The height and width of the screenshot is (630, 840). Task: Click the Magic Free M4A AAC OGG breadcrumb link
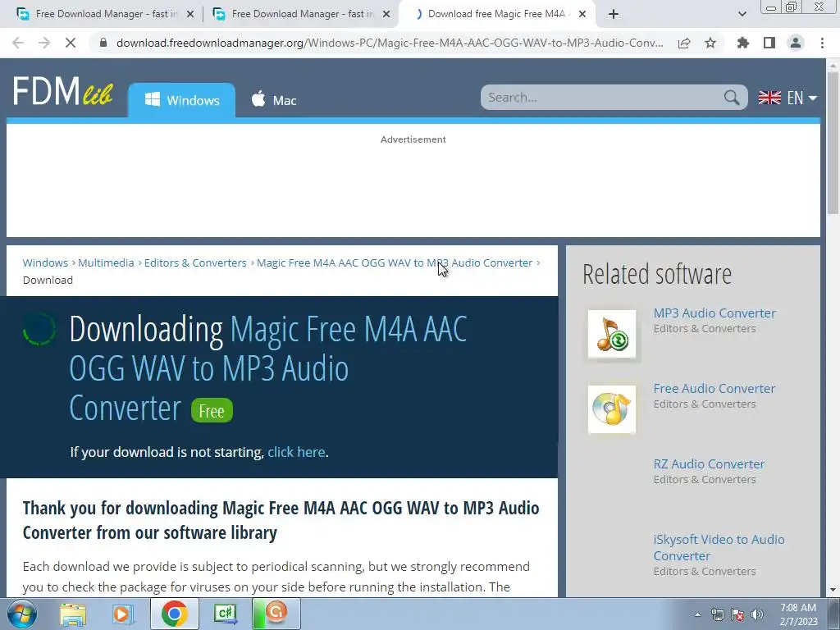(395, 262)
